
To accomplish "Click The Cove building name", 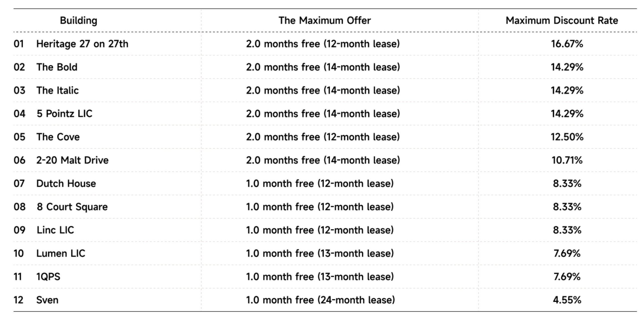I will 58,137.
